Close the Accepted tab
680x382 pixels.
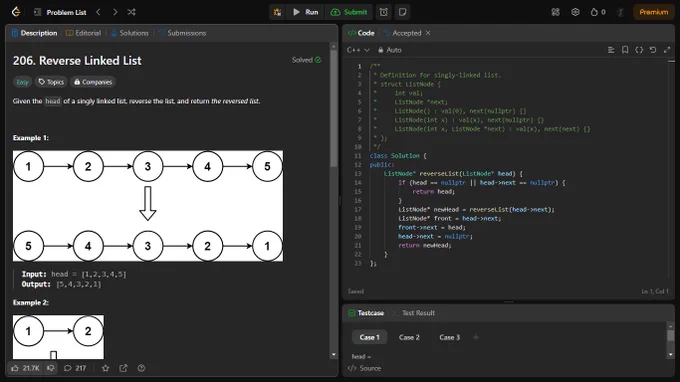pyautogui.click(x=428, y=33)
